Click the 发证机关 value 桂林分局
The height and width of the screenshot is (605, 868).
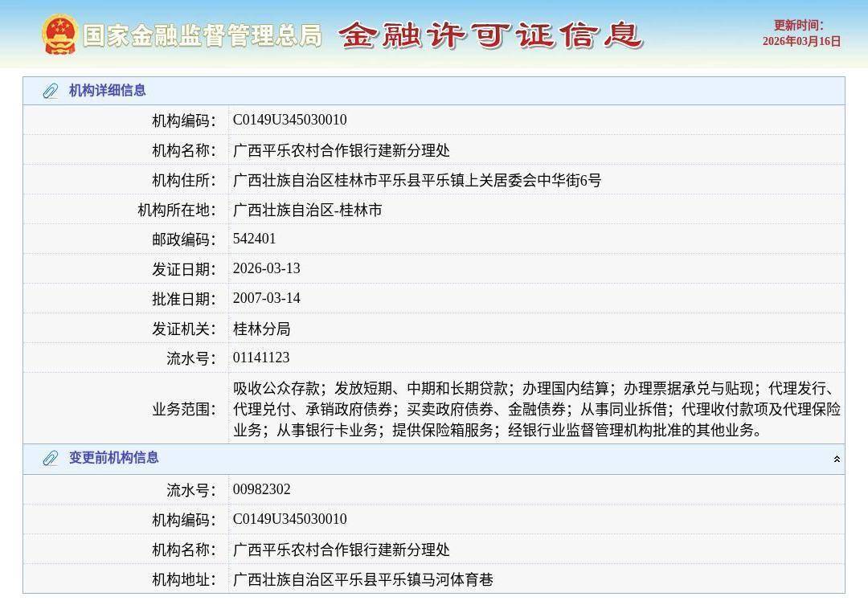coord(261,329)
